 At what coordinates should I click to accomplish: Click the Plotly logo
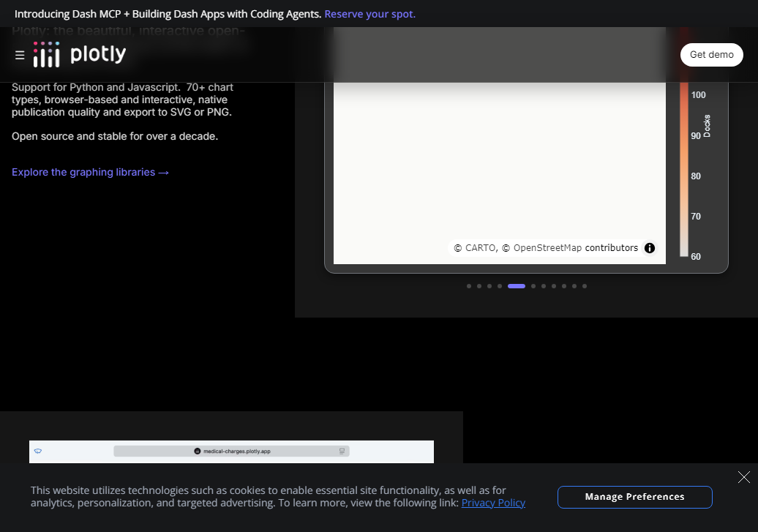pyautogui.click(x=80, y=54)
